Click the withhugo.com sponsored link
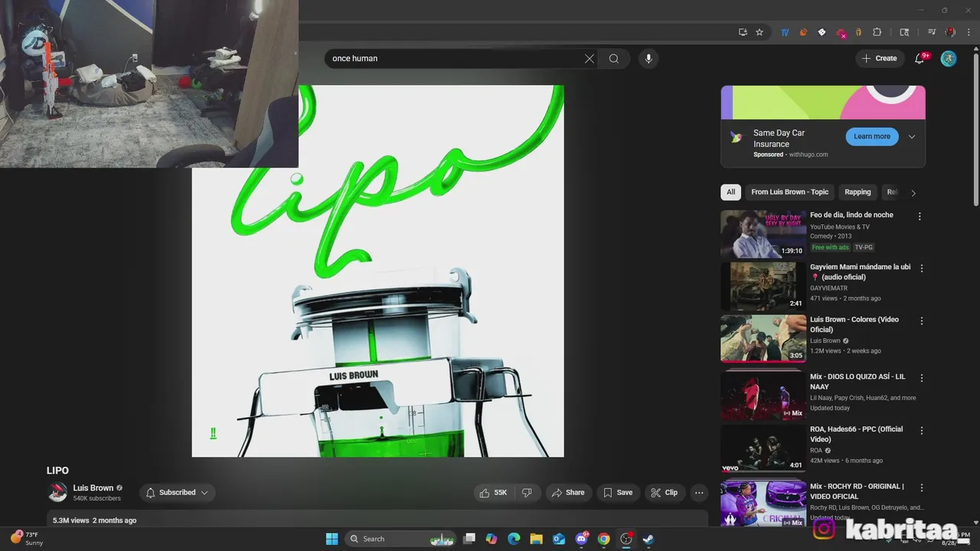The height and width of the screenshot is (551, 980). 808,155
